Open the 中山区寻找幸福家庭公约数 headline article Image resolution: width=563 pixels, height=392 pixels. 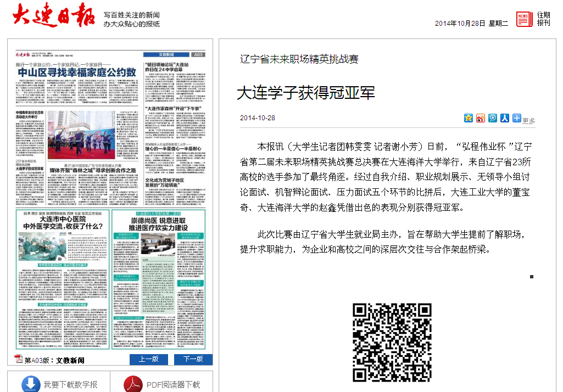pyautogui.click(x=77, y=72)
